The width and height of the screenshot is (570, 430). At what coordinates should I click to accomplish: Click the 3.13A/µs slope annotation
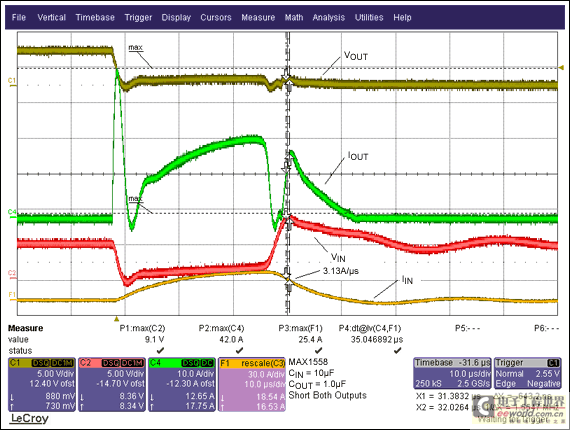[341, 271]
